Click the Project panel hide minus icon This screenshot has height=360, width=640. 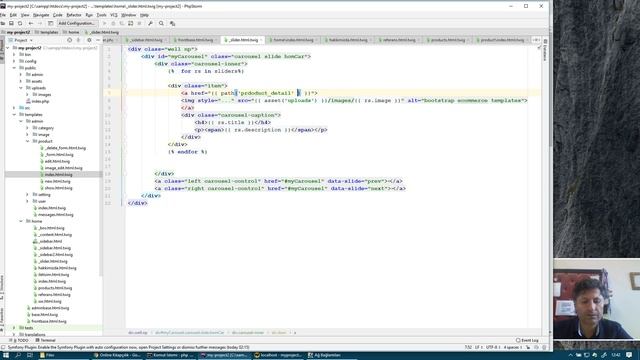tap(98, 40)
